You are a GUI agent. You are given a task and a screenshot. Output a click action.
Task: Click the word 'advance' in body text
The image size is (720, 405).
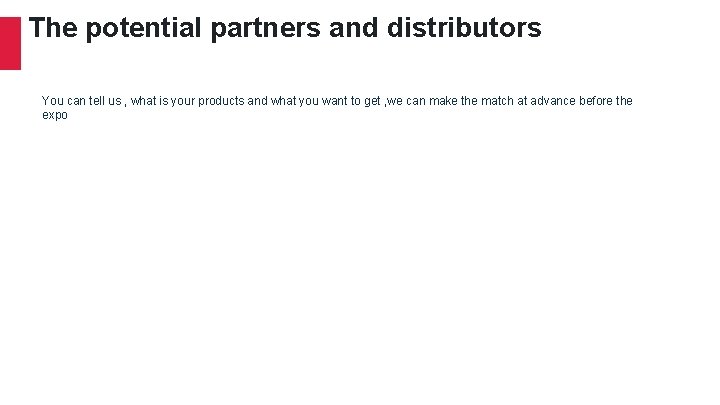point(553,101)
